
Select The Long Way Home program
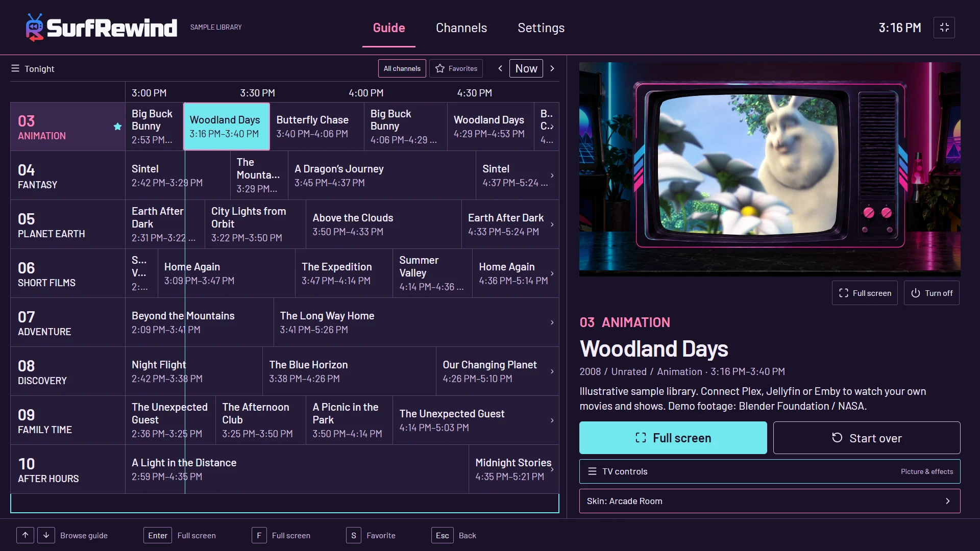click(416, 322)
